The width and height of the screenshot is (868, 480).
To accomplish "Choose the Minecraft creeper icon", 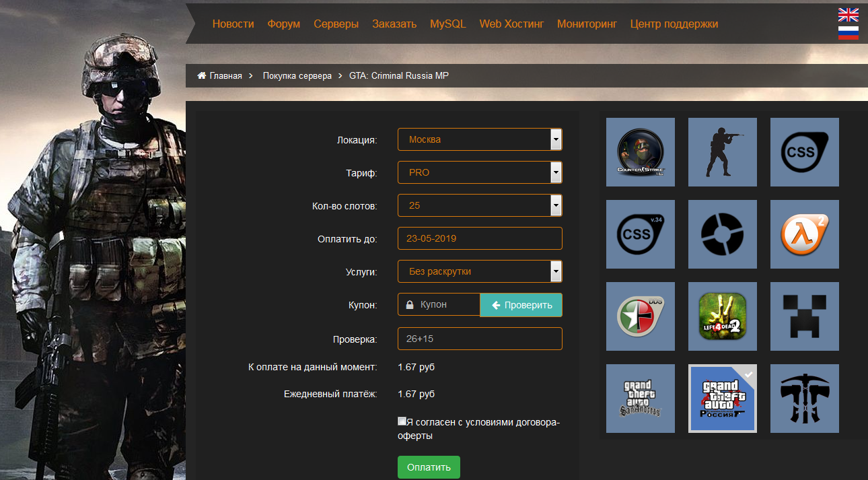I will pos(804,316).
